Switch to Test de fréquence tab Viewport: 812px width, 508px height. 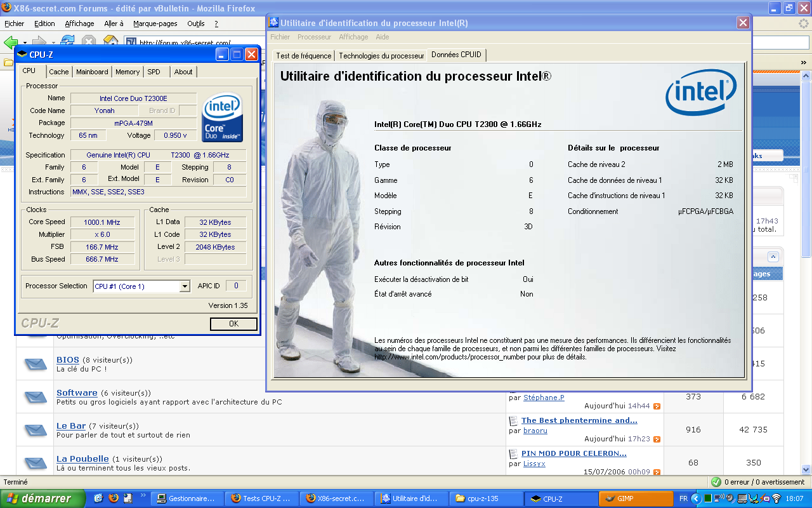tap(304, 56)
